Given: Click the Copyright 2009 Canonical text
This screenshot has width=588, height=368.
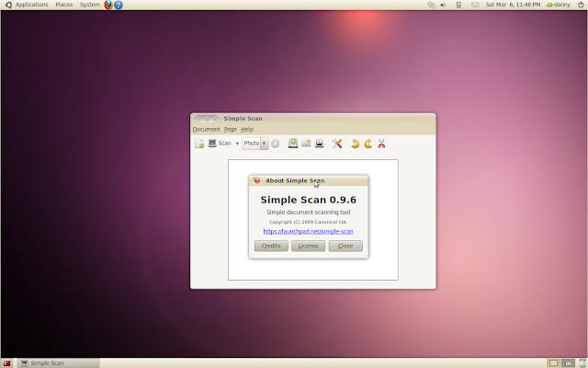Looking at the screenshot, I should coord(309,222).
